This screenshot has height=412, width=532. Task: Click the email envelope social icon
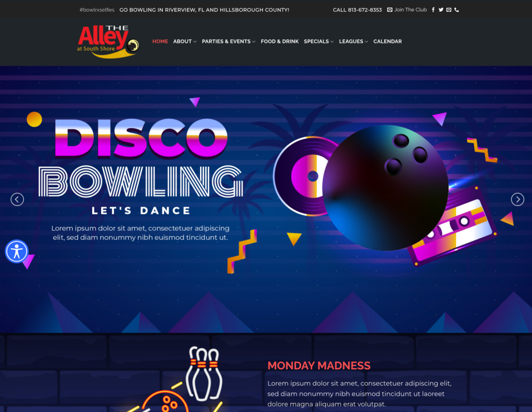point(449,10)
